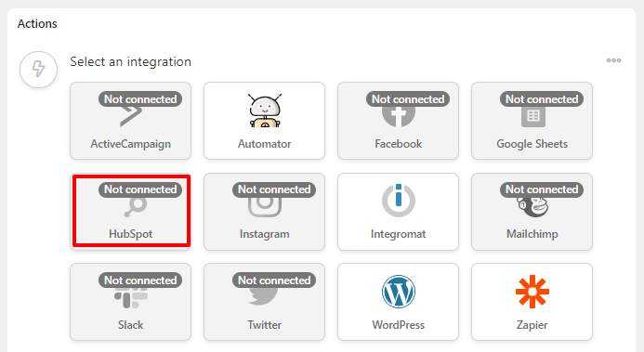
Task: Pick the Twitter bird integration
Action: click(264, 302)
